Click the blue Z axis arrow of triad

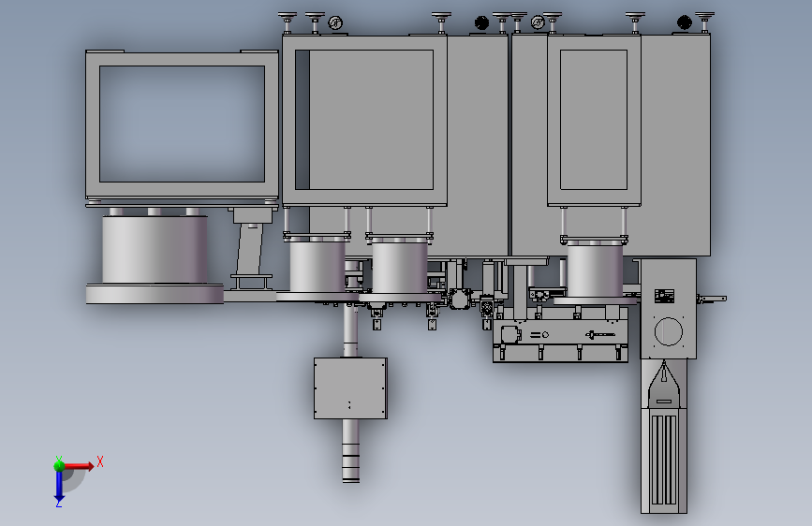pos(59,486)
